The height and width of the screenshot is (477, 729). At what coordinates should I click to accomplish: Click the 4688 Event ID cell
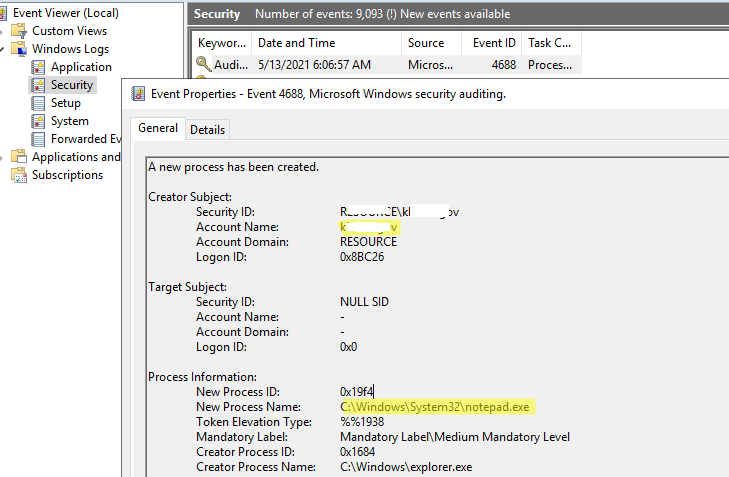click(x=504, y=65)
